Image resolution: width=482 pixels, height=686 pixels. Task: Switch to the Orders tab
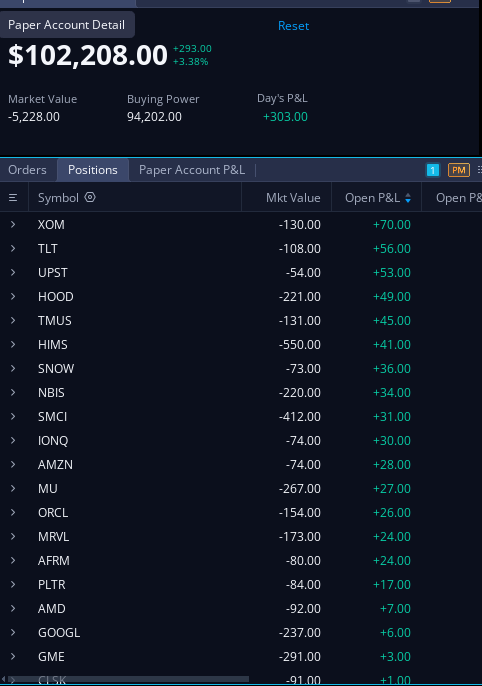point(27,170)
